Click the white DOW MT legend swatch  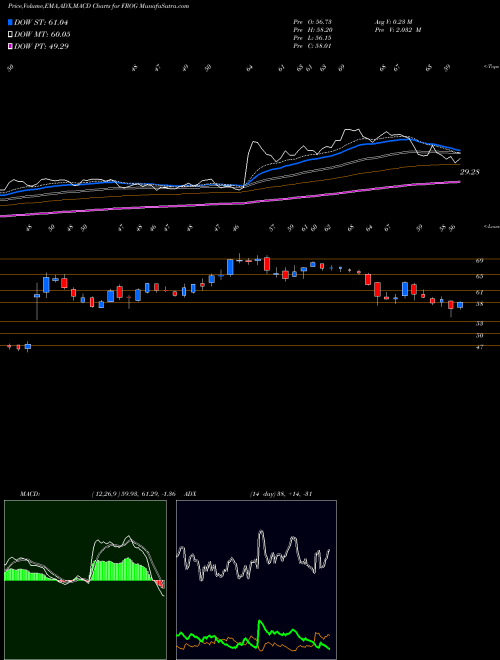click(x=10, y=34)
